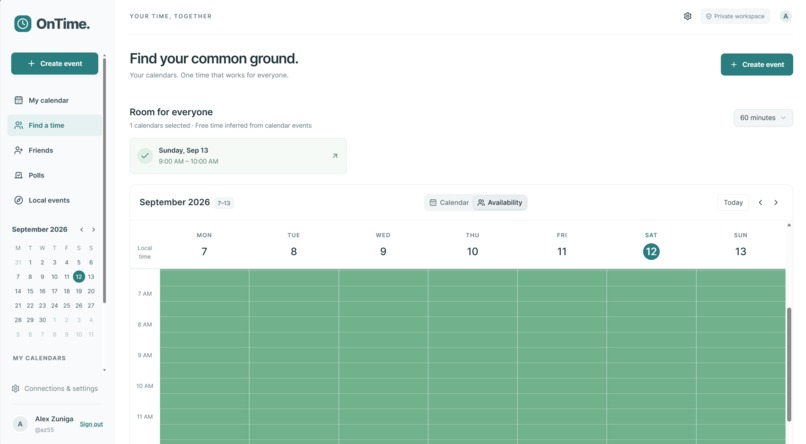Image resolution: width=806 pixels, height=444 pixels.
Task: Open Polls page in sidebar
Action: [54, 175]
